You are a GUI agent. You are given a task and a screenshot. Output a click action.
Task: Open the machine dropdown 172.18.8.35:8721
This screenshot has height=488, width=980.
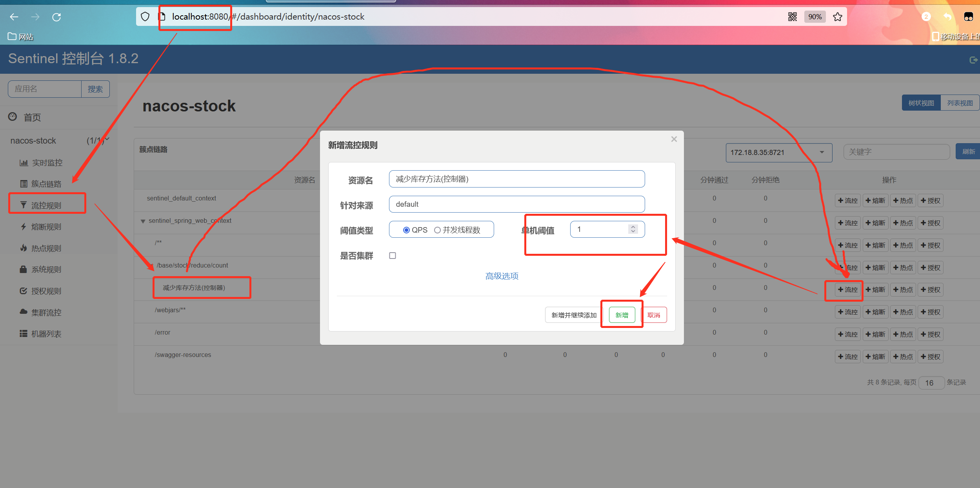click(x=778, y=153)
